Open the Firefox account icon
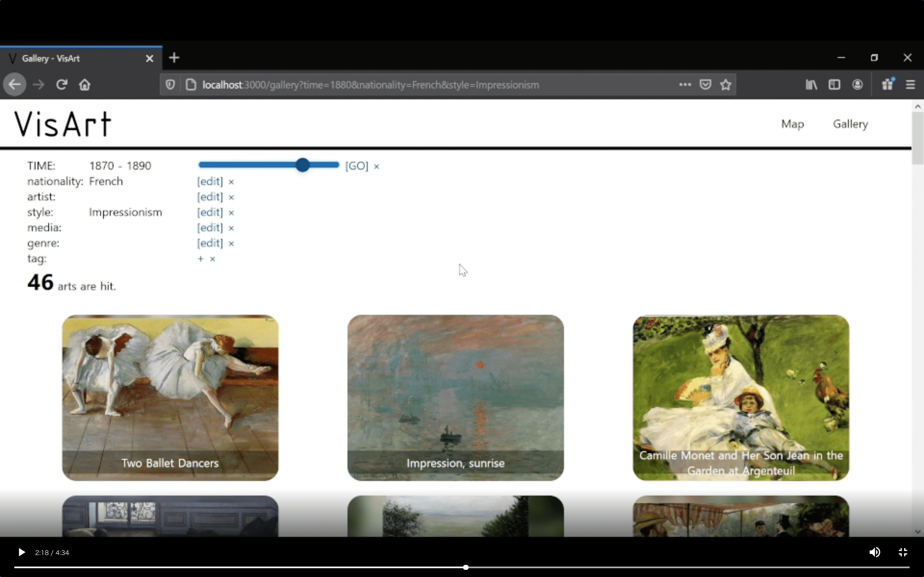The image size is (924, 577). click(857, 84)
